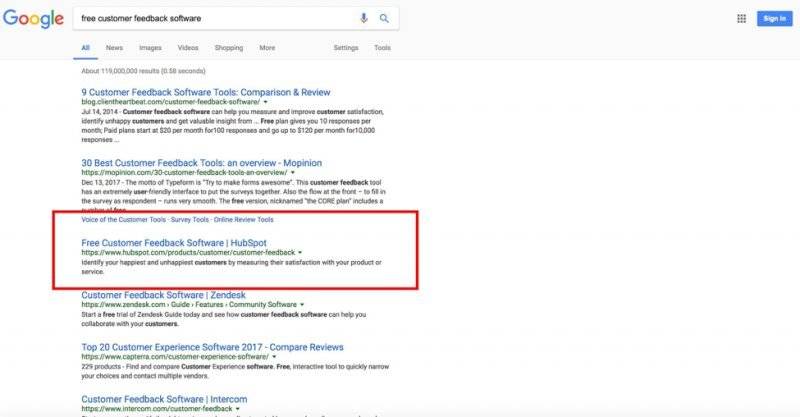Open search Tools options
The image size is (800, 417).
click(382, 47)
